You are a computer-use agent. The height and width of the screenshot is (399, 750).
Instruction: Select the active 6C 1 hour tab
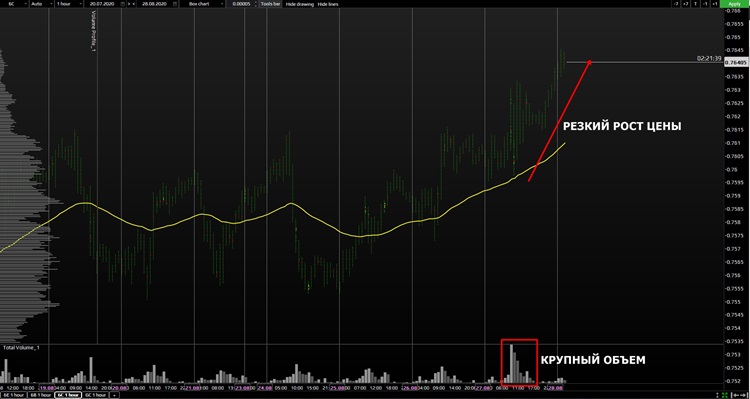pos(68,395)
